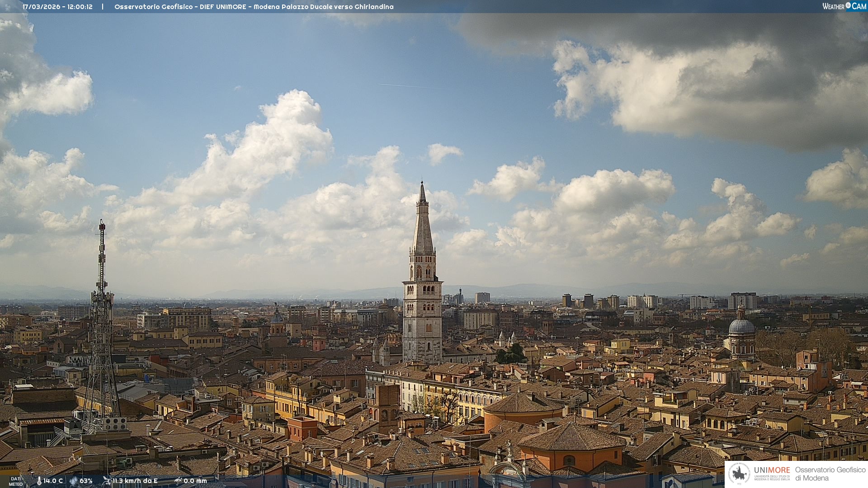
Task: Click the 11.3 km/h da E wind reading
Action: [x=135, y=481]
